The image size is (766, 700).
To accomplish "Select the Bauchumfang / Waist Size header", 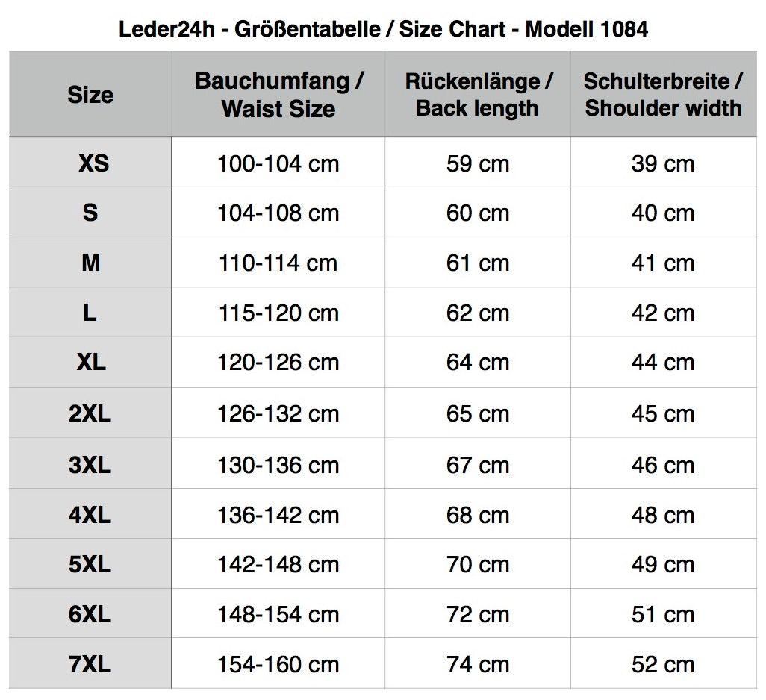I will [x=279, y=94].
